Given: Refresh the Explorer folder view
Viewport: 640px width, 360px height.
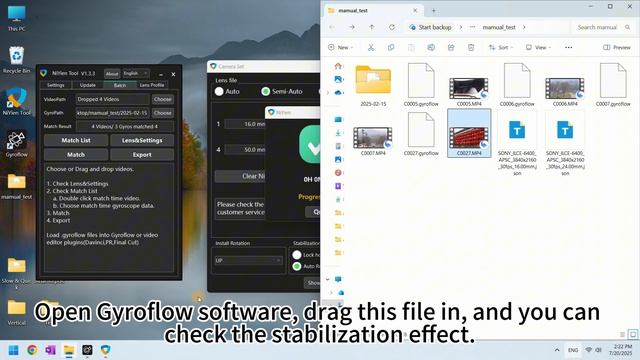Looking at the screenshot, I should click(391, 27).
